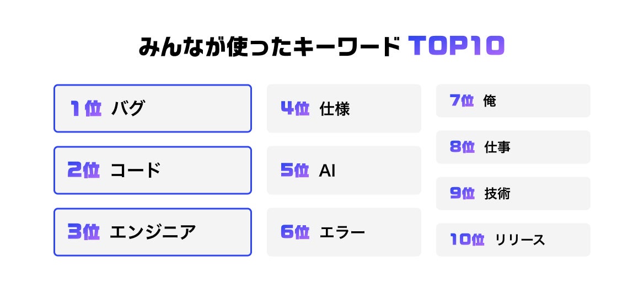Image resolution: width=644 pixels, height=292 pixels.
Task: Click the gradient TOP10 title text
Action: 457,46
